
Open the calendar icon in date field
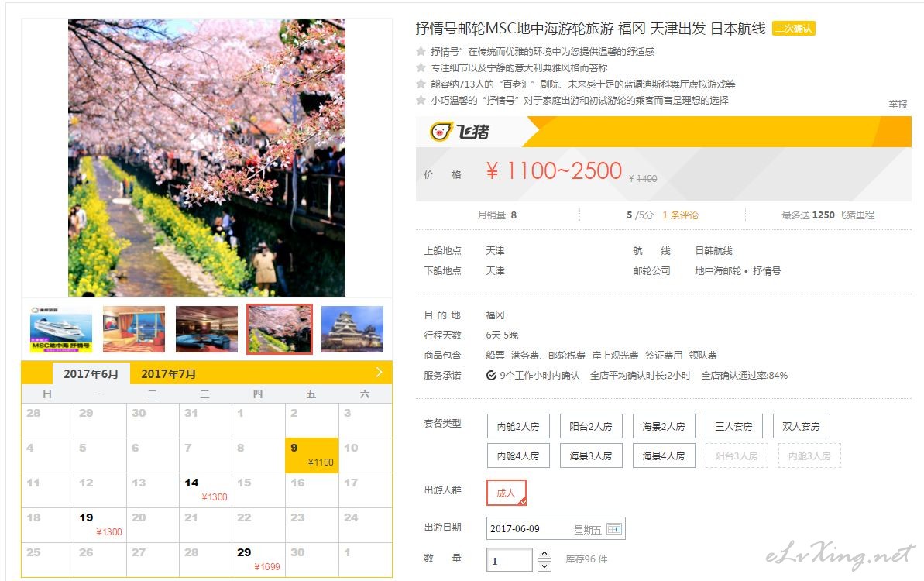click(x=614, y=528)
